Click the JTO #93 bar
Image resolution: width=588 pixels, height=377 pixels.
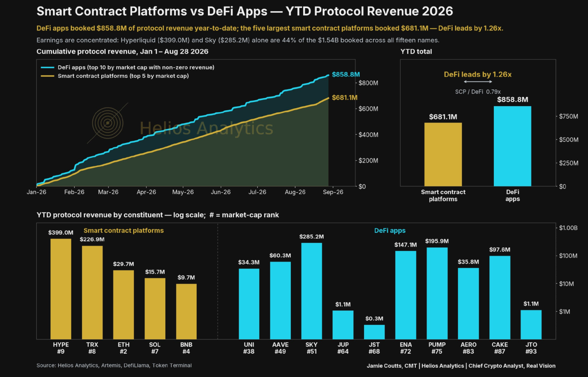click(x=531, y=325)
